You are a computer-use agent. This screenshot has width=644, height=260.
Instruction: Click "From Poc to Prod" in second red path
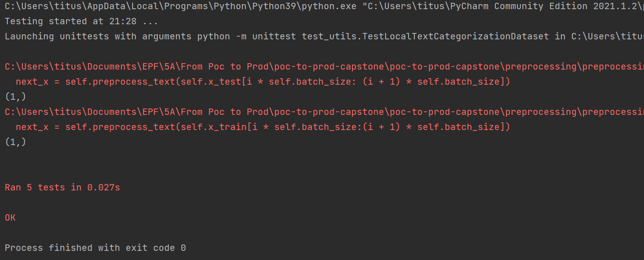coord(225,112)
